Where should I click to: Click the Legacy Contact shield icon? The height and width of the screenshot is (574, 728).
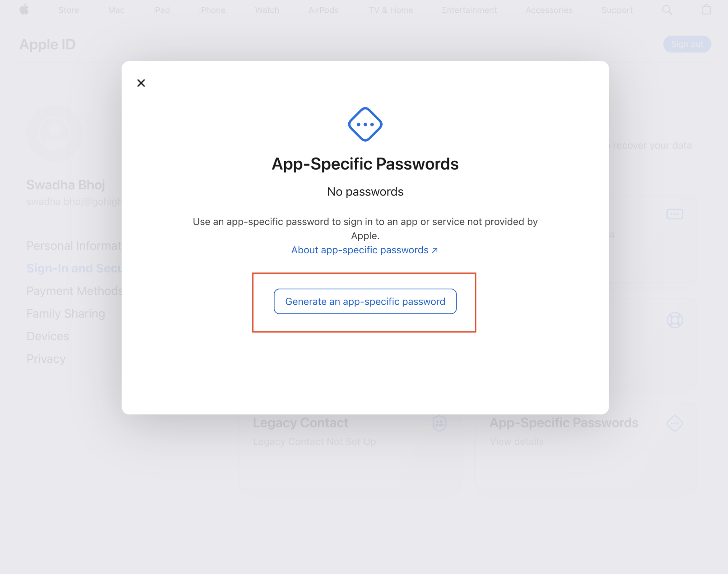pyautogui.click(x=439, y=423)
